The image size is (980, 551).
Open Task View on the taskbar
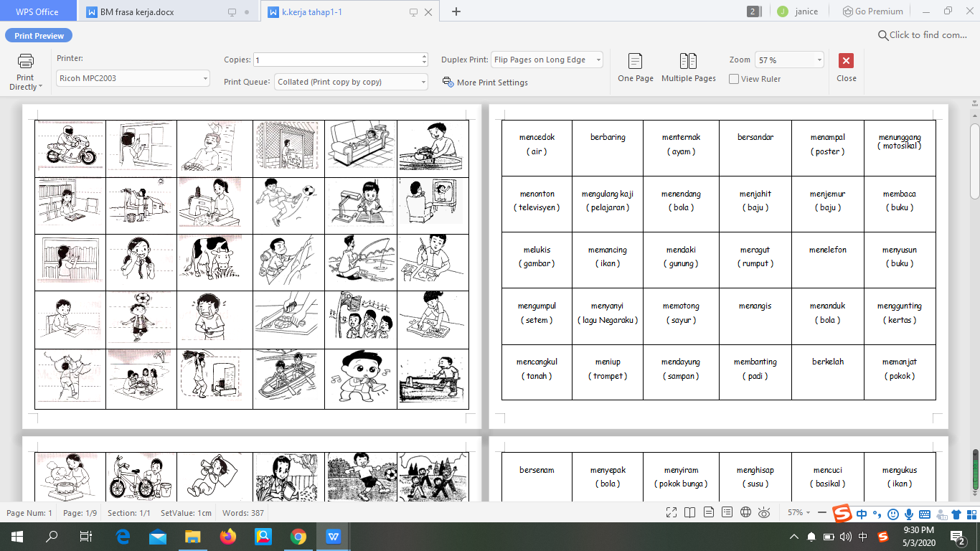tap(86, 537)
